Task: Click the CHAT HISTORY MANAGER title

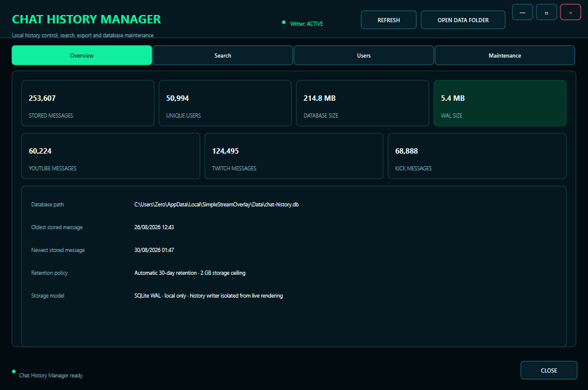Action: pos(86,19)
